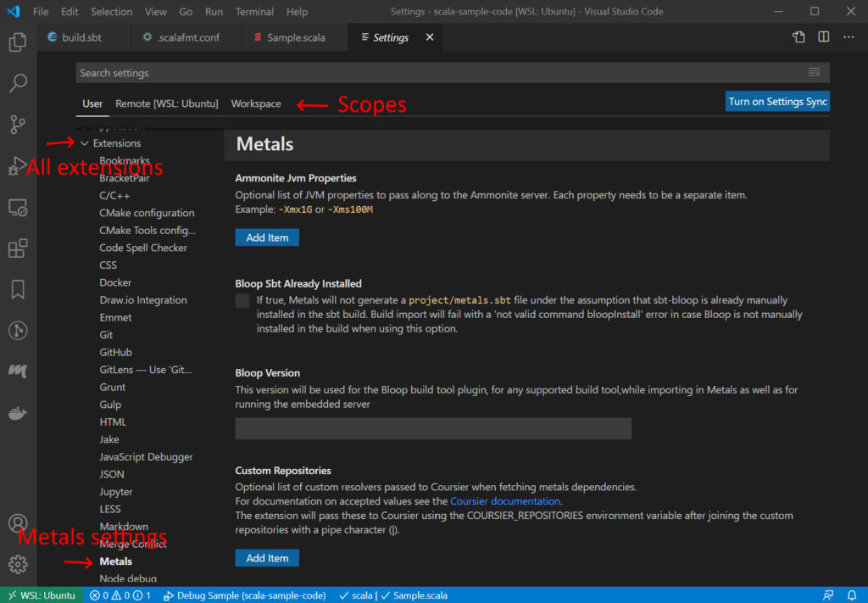Open the Manage gear menu
This screenshot has height=603, width=868.
point(18,564)
